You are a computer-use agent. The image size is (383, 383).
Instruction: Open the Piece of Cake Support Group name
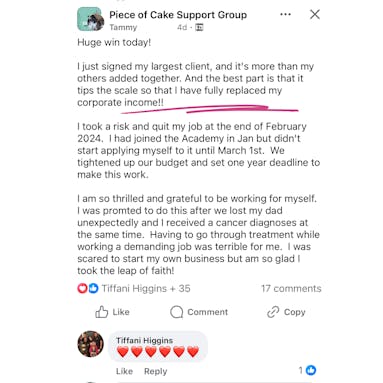[x=178, y=15]
